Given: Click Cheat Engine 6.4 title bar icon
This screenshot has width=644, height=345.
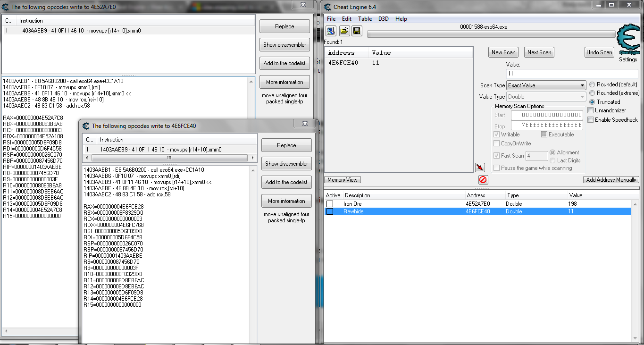Looking at the screenshot, I should 327,7.
